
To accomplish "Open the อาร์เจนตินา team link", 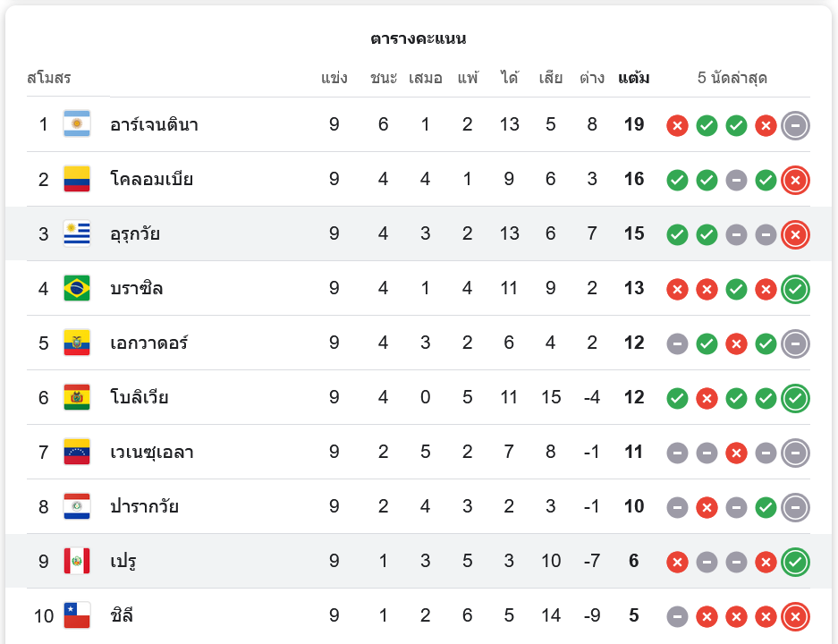I will tap(154, 124).
